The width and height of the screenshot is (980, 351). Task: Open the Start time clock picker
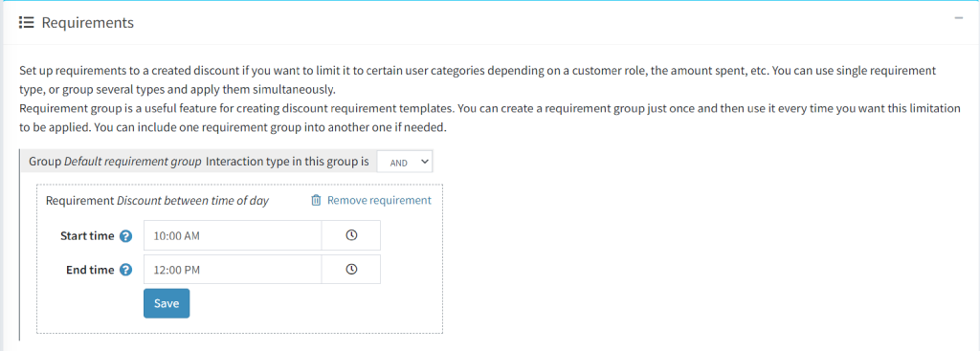351,235
